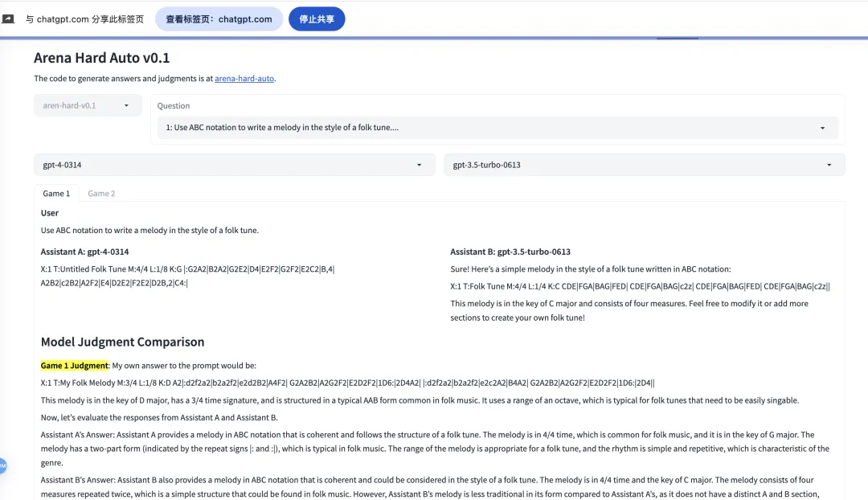Click the gpt-3.5-turbo-0613 model selector field

click(x=645, y=165)
